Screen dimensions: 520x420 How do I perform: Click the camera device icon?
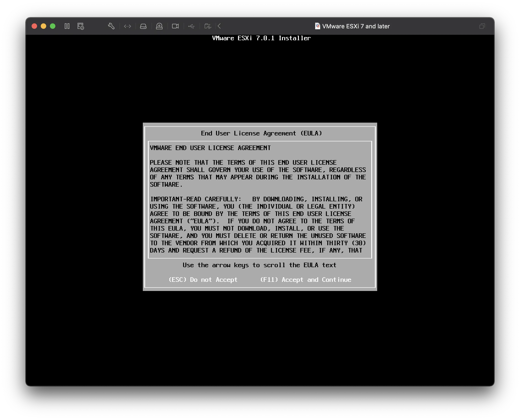click(x=175, y=26)
